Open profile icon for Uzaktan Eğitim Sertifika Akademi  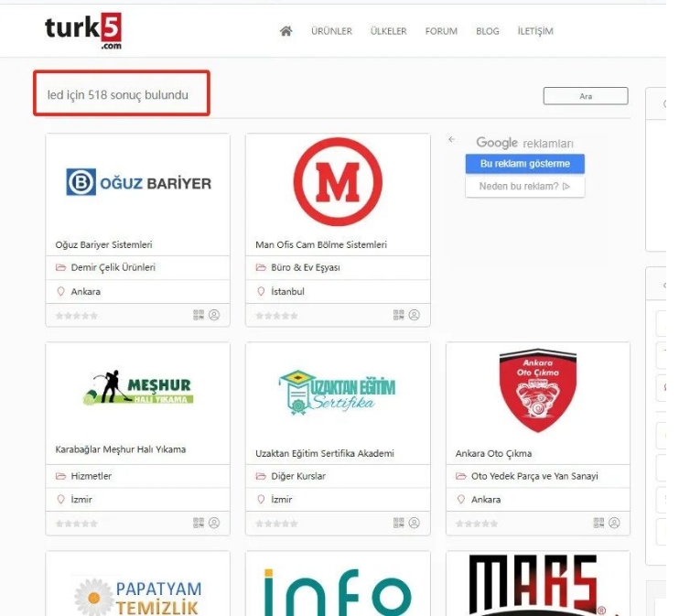tap(414, 523)
